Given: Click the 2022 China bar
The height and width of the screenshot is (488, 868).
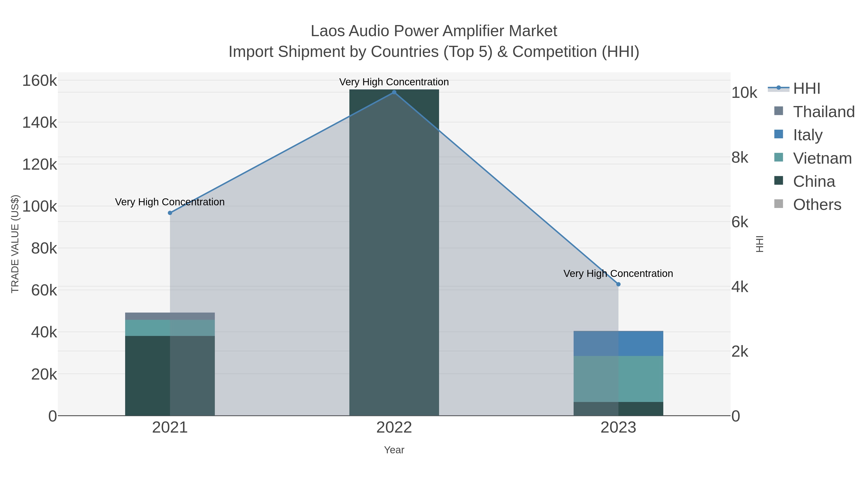Looking at the screenshot, I should (394, 253).
